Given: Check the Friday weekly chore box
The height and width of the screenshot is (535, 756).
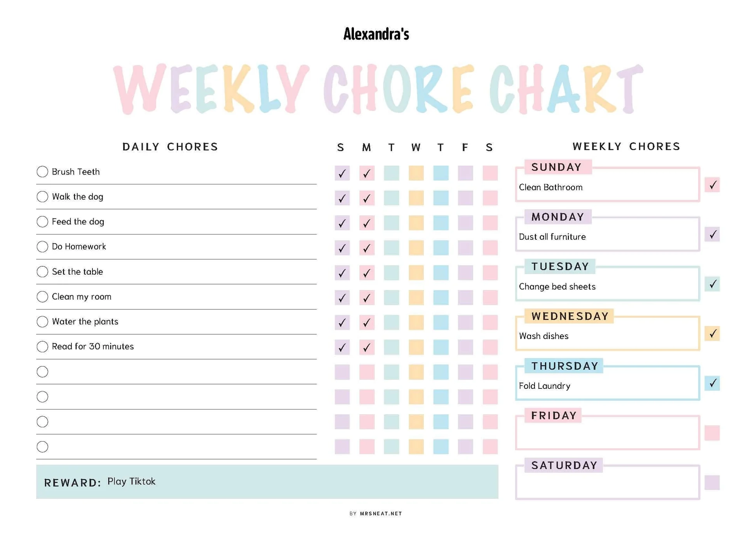Looking at the screenshot, I should pos(712,433).
